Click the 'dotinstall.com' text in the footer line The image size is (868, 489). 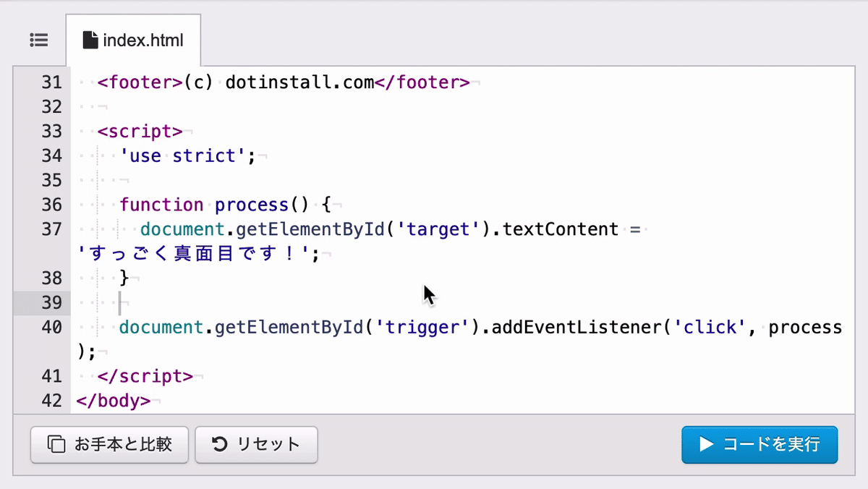tap(299, 82)
